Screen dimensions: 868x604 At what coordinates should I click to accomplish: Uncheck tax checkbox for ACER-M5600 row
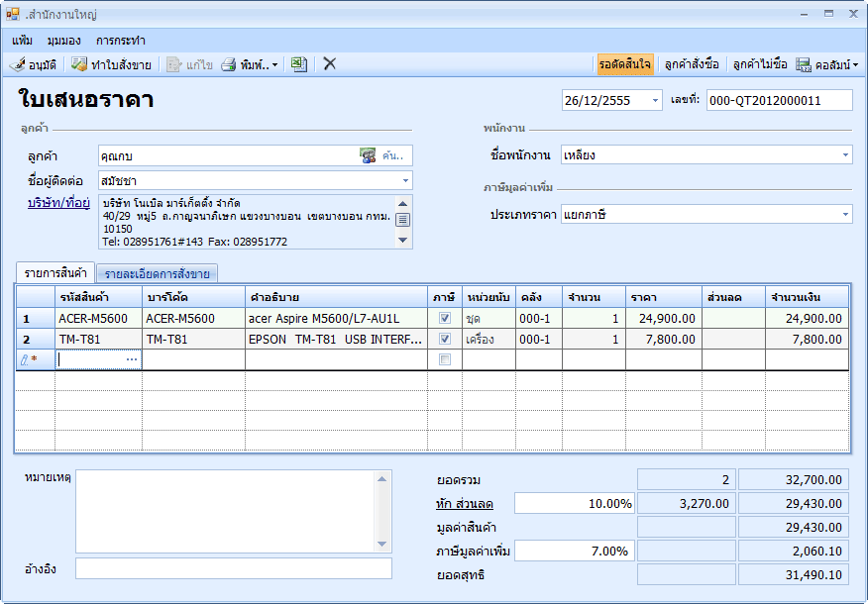coord(445,318)
